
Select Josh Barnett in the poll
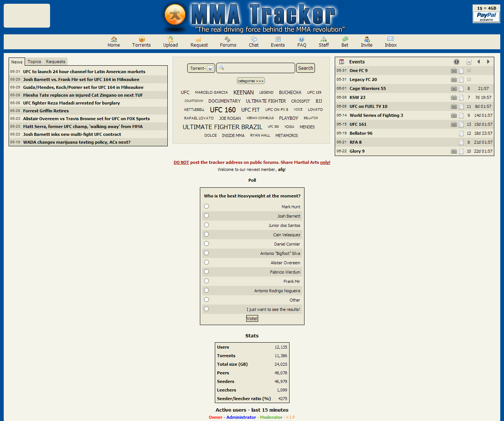206,216
